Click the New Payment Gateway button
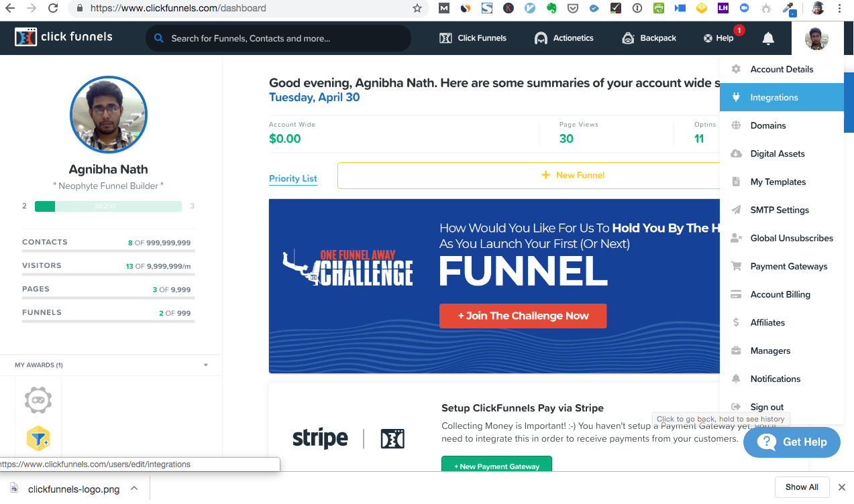The width and height of the screenshot is (854, 504). (496, 465)
